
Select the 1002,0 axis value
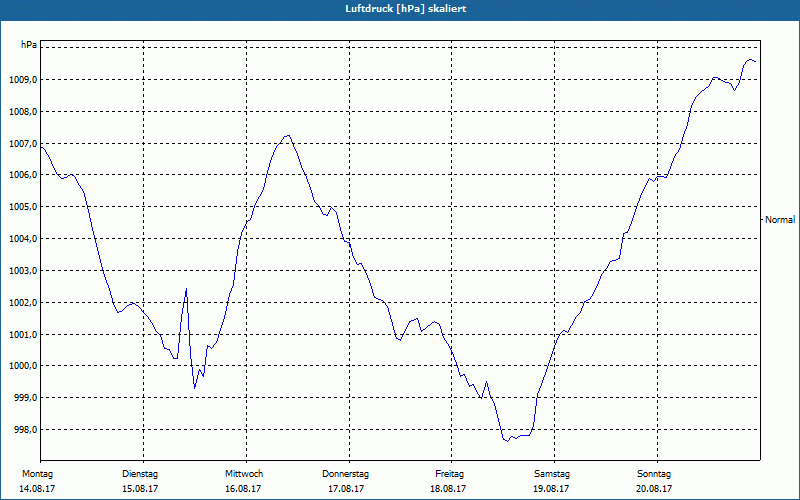pyautogui.click(x=23, y=303)
